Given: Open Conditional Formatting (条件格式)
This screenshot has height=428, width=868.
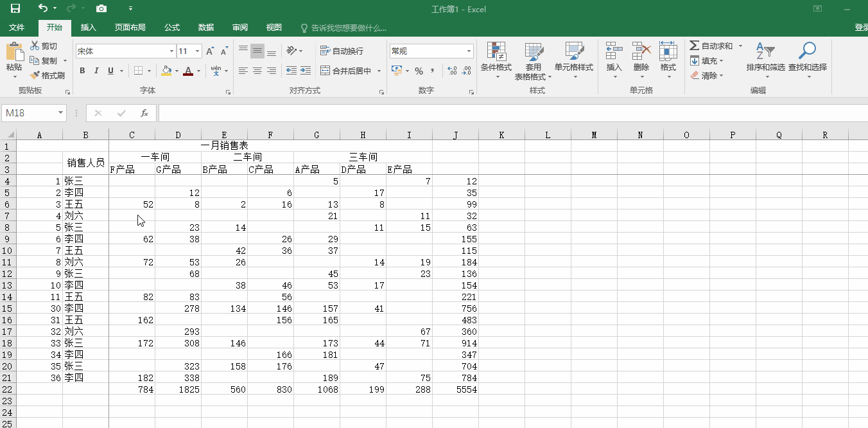Looking at the screenshot, I should click(x=496, y=61).
